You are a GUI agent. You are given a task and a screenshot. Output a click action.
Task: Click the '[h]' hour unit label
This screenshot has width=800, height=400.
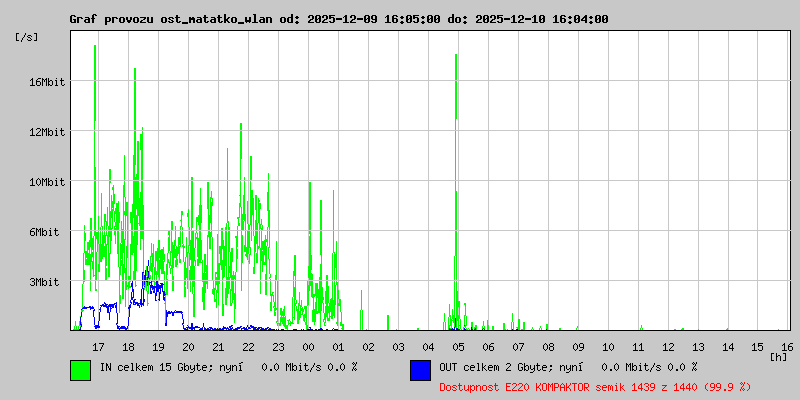point(778,357)
